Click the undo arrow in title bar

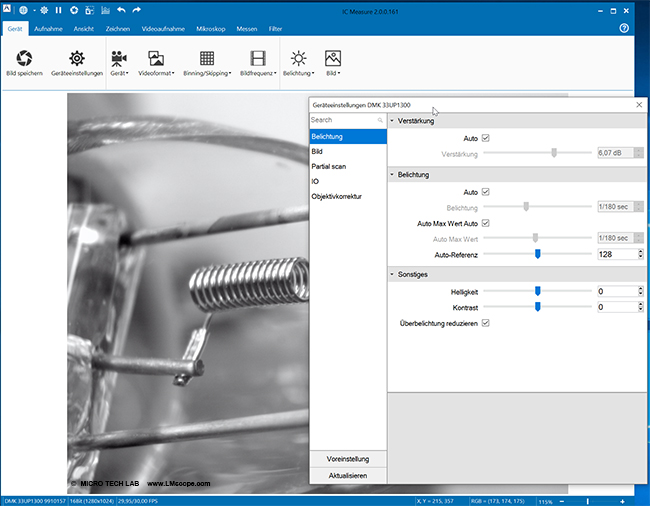[x=120, y=10]
